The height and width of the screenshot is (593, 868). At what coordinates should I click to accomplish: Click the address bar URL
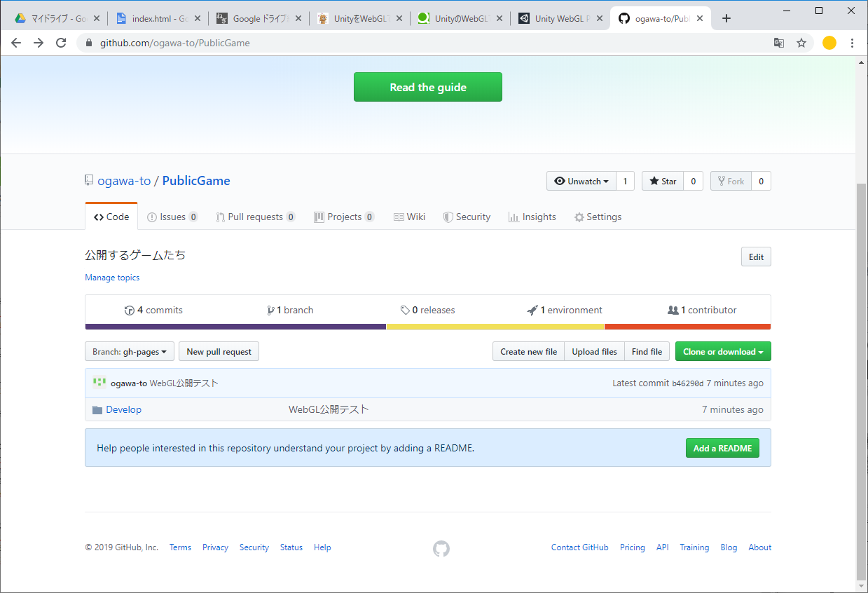point(175,43)
